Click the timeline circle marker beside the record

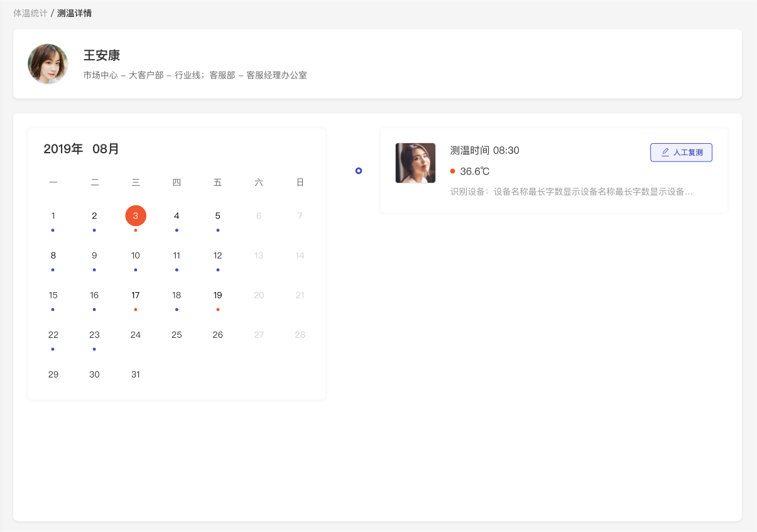pyautogui.click(x=359, y=170)
